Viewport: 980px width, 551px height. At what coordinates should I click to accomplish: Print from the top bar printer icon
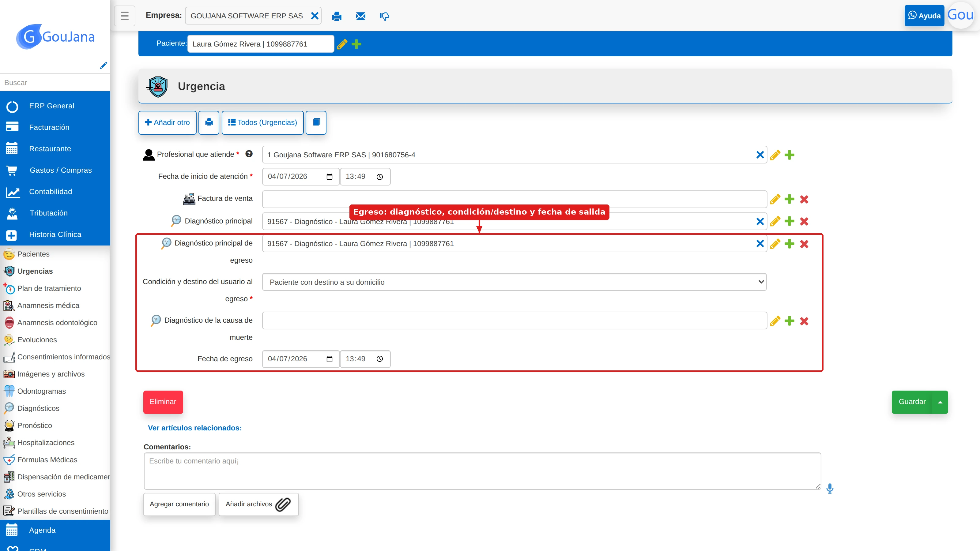[x=337, y=16]
